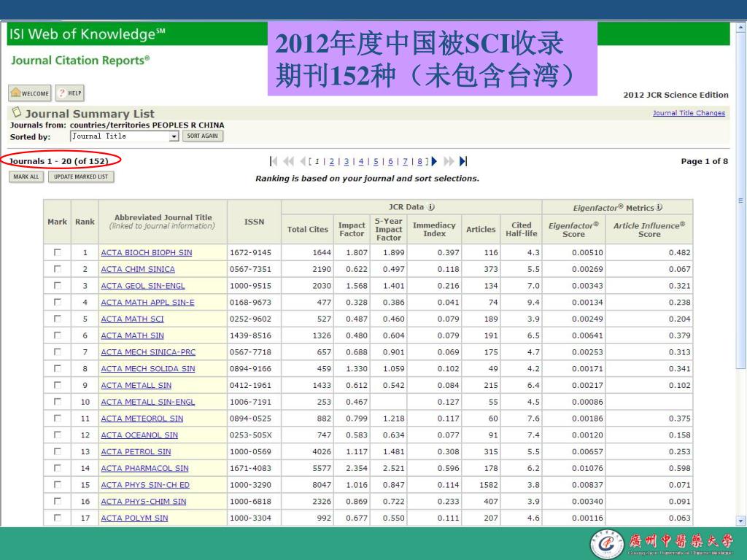This screenshot has width=747, height=560.
Task: Open the Journal Title Changes link
Action: (689, 113)
